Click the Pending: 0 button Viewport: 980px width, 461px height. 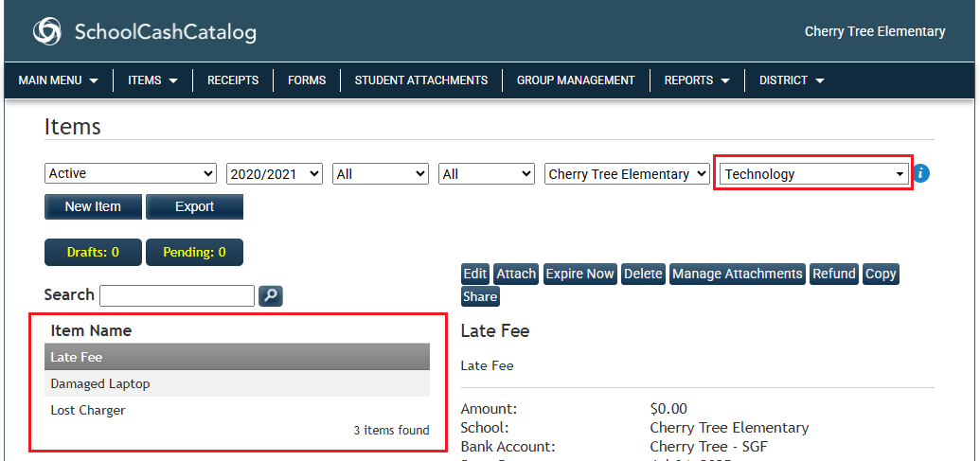pos(194,253)
